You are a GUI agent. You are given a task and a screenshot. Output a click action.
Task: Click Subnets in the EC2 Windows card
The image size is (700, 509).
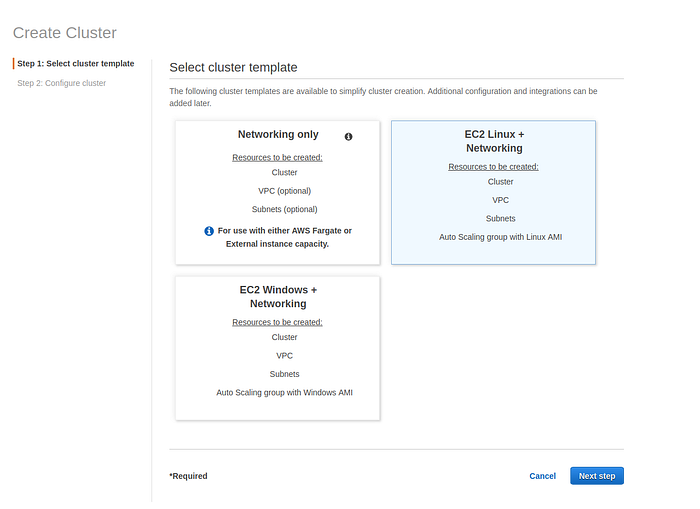point(284,374)
